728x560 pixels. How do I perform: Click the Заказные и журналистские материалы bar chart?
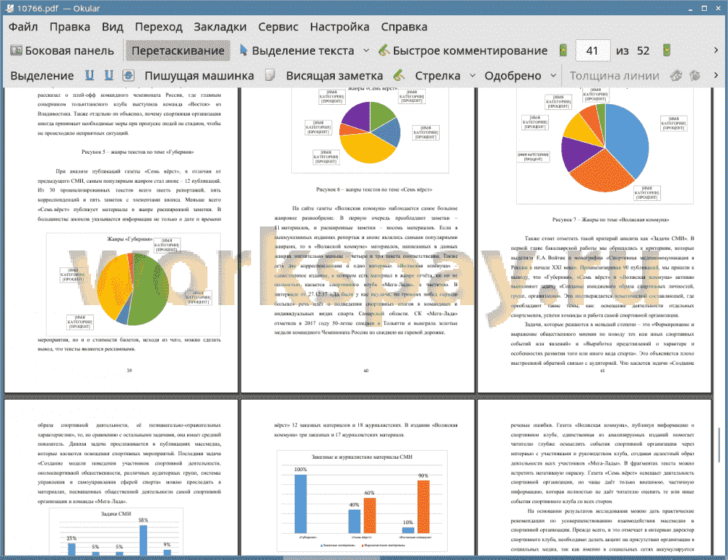click(x=362, y=500)
